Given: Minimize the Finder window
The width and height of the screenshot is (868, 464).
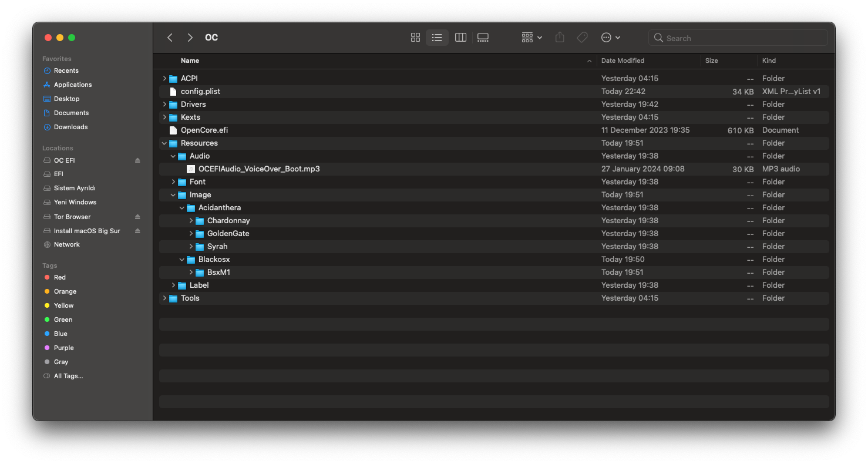Looking at the screenshot, I should click(x=60, y=38).
